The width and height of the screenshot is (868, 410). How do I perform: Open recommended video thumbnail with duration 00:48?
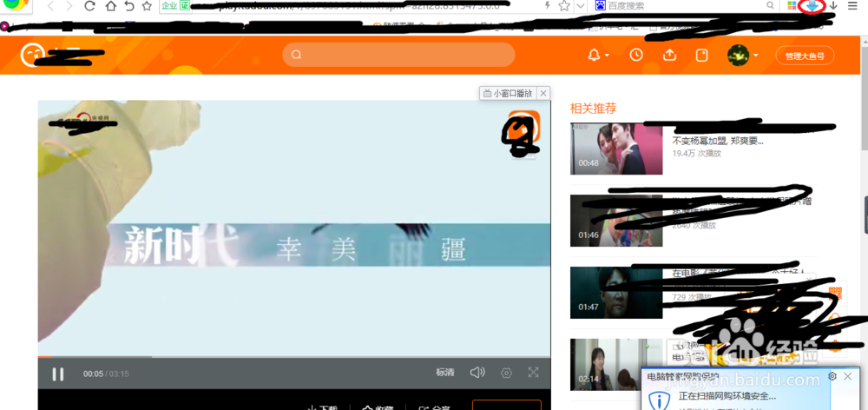tap(616, 149)
